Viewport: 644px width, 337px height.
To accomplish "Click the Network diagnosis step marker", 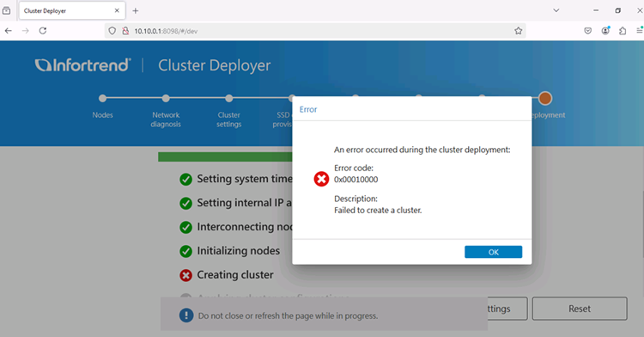I will pos(166,98).
